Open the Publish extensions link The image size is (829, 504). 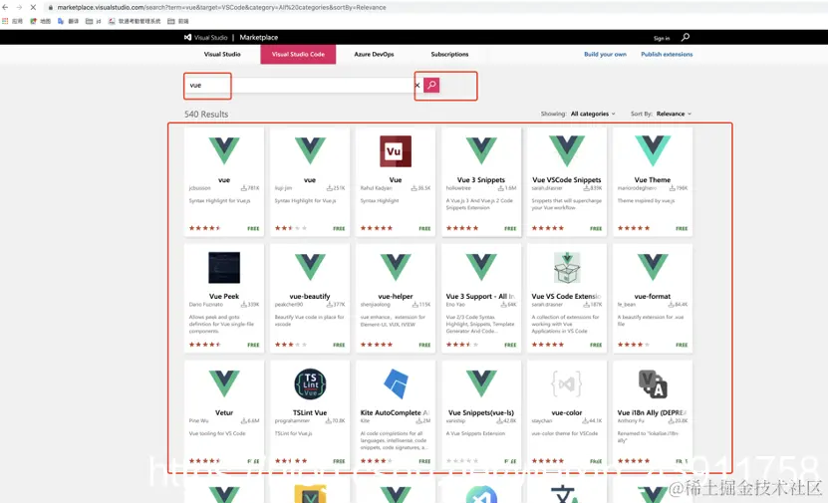[667, 55]
